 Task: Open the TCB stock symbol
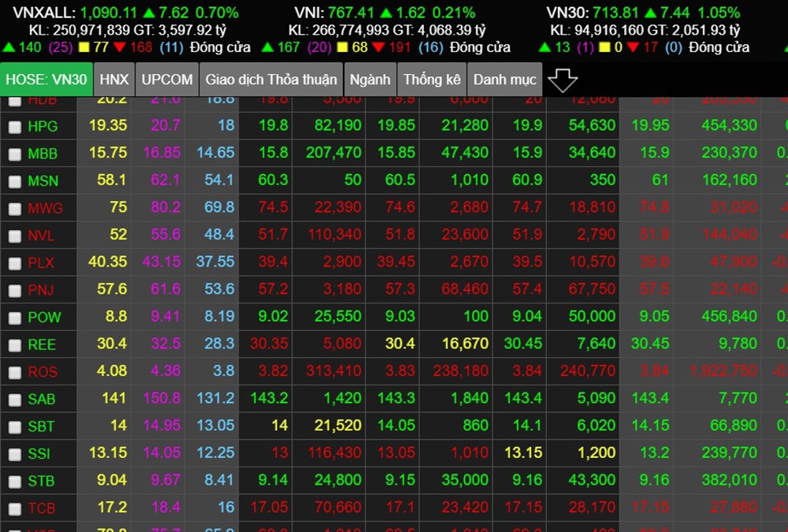point(42,508)
